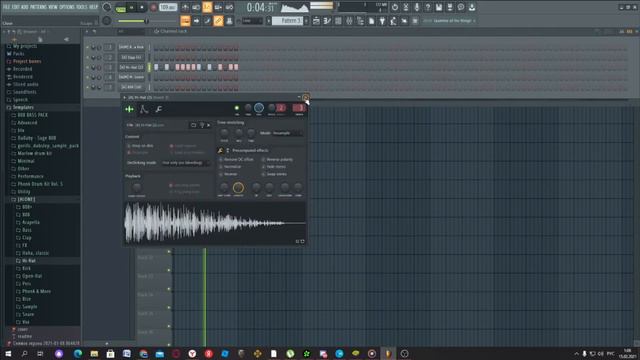Open the Channel rack title menu

click(x=173, y=31)
